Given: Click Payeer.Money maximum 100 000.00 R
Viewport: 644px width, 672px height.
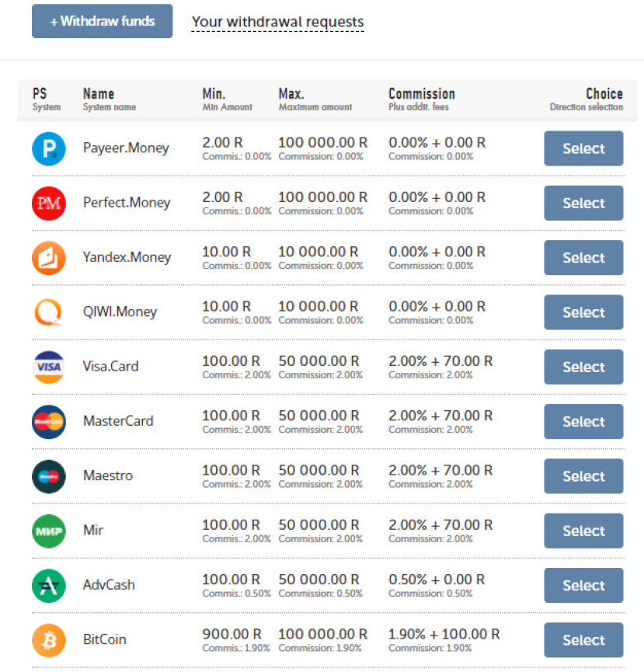Looking at the screenshot, I should pos(323,142).
